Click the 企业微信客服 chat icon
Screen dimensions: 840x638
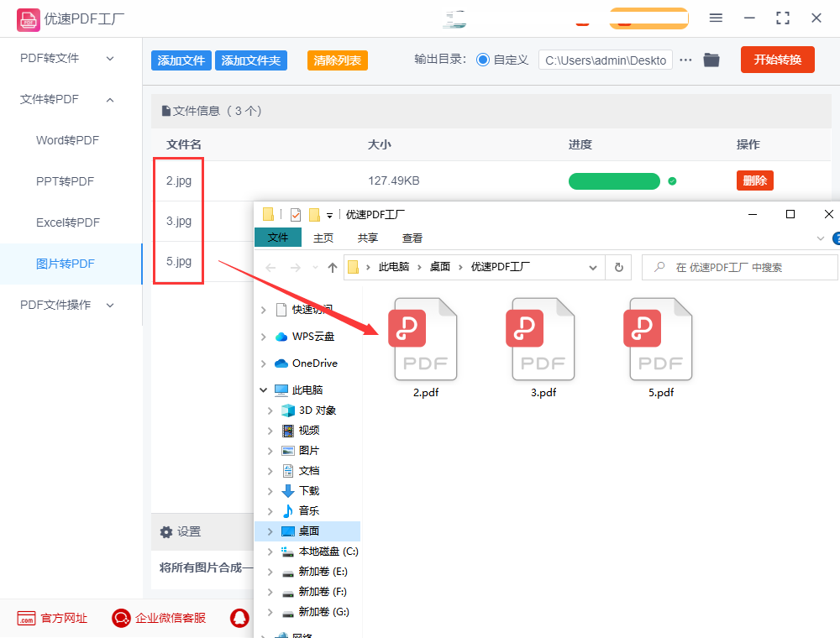[x=121, y=618]
